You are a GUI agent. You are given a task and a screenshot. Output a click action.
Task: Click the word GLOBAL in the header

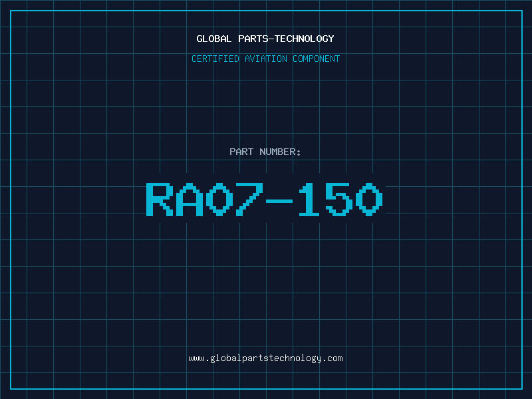point(213,39)
